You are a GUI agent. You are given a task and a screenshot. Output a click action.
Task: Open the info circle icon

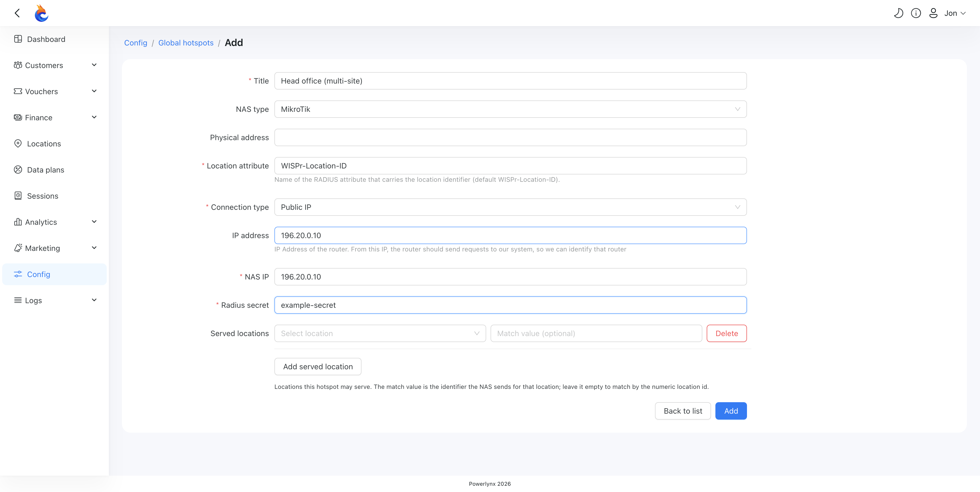[x=916, y=13]
